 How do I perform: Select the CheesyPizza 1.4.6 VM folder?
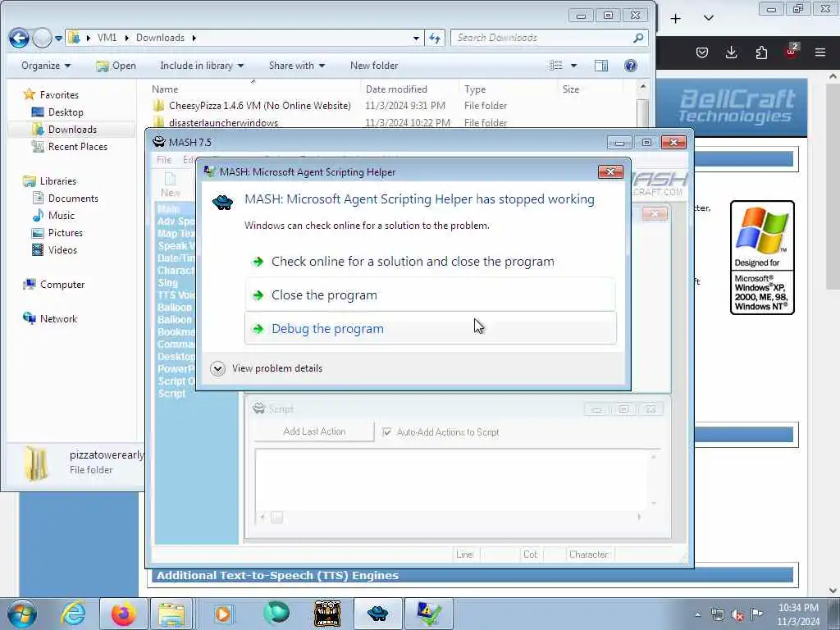tap(259, 106)
